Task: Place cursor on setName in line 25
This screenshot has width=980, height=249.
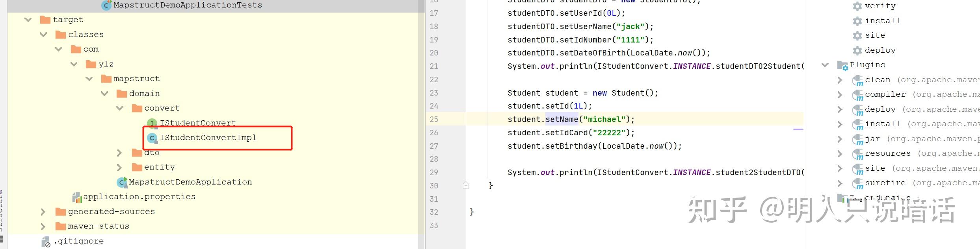Action: coord(562,119)
